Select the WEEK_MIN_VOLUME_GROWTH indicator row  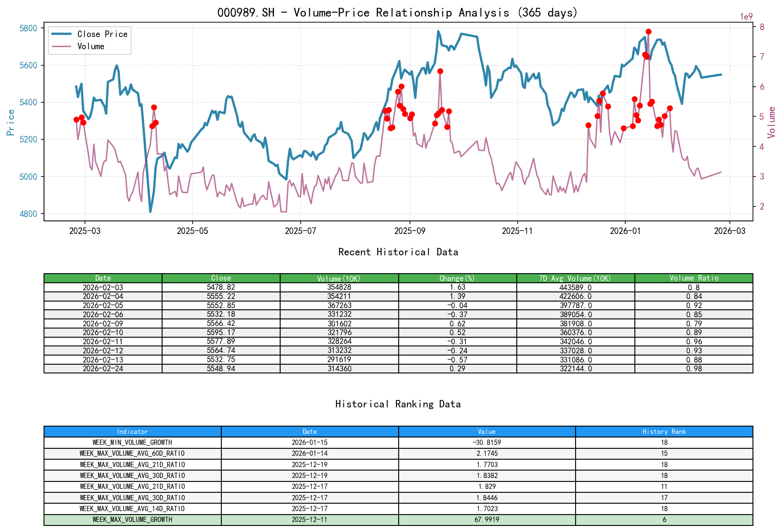132,442
